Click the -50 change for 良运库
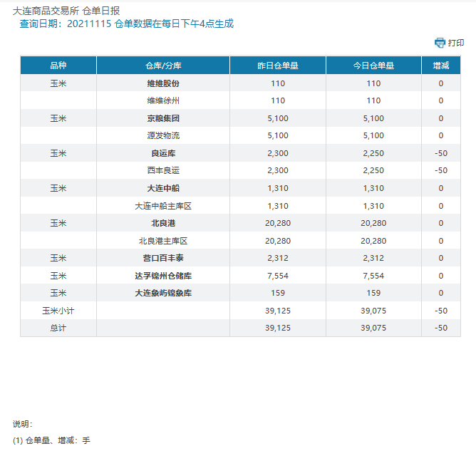 point(441,153)
